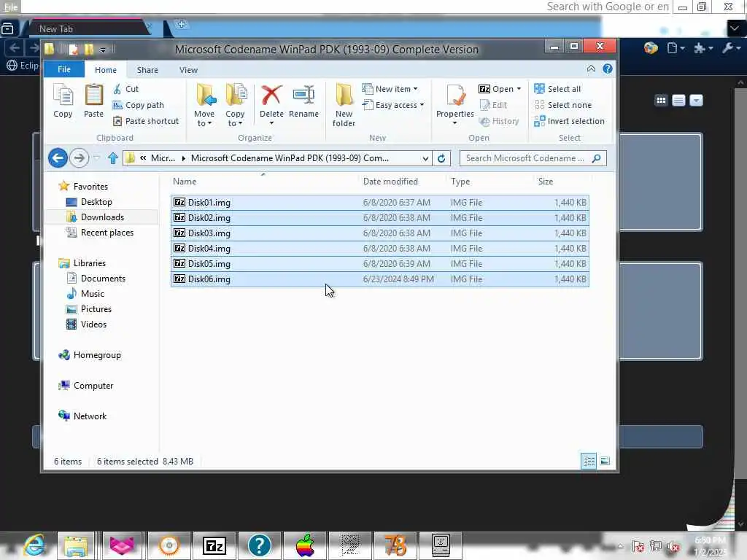Open the rainbow Apple taskbar icon
The width and height of the screenshot is (747, 560).
tap(305, 545)
